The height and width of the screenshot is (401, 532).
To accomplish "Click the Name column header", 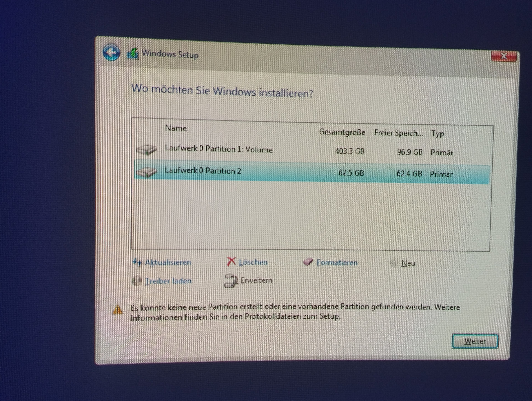I will [176, 128].
